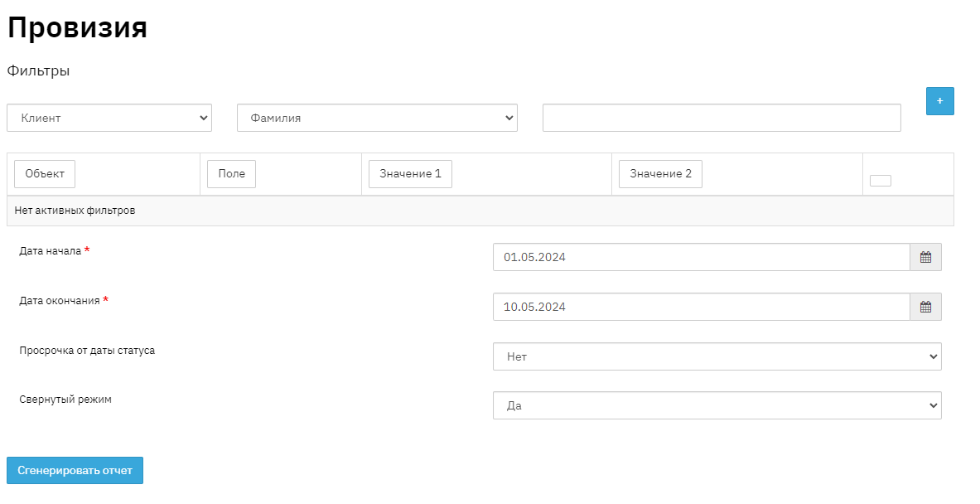
Task: Click the Нет активных фильтров row
Action: coord(75,211)
